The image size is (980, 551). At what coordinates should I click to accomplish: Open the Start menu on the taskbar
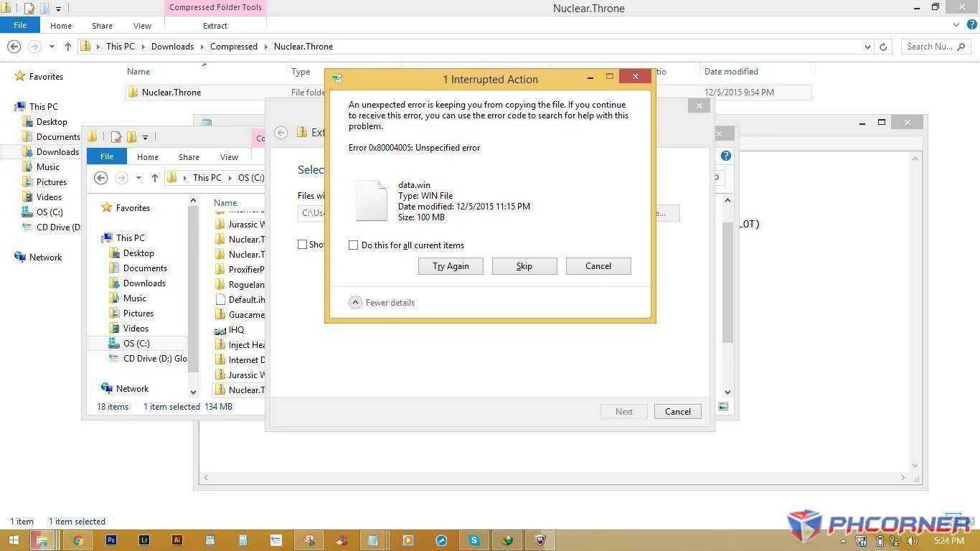[14, 540]
